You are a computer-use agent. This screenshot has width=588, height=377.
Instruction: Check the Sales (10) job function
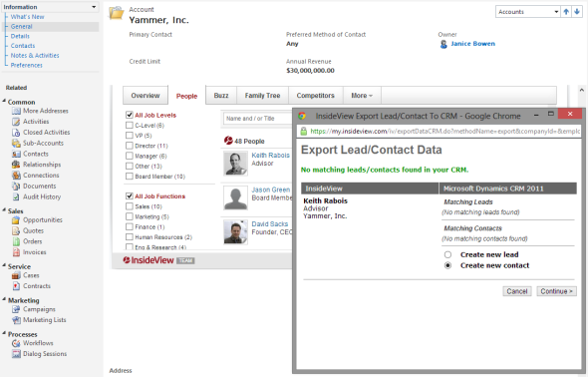coord(130,206)
